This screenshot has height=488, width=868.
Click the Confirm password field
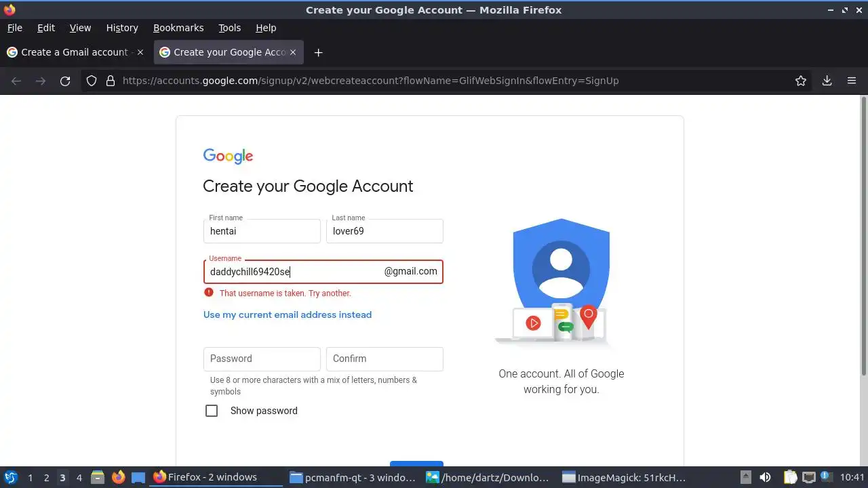click(384, 359)
